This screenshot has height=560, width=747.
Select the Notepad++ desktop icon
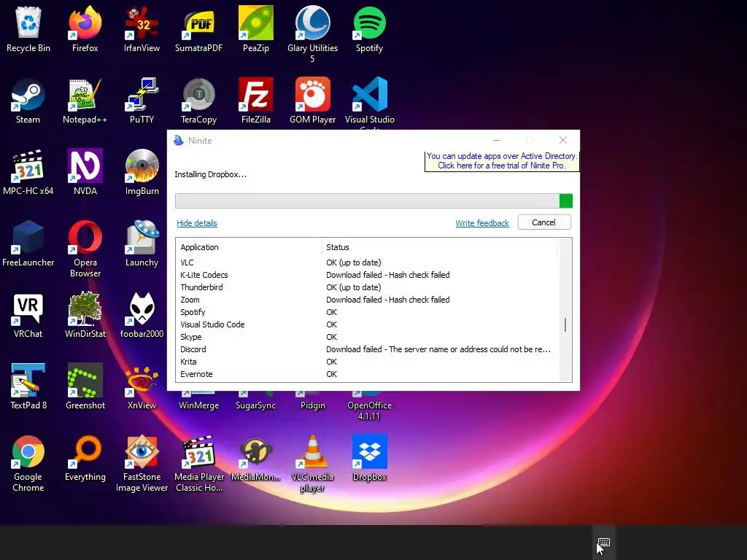coord(85,94)
